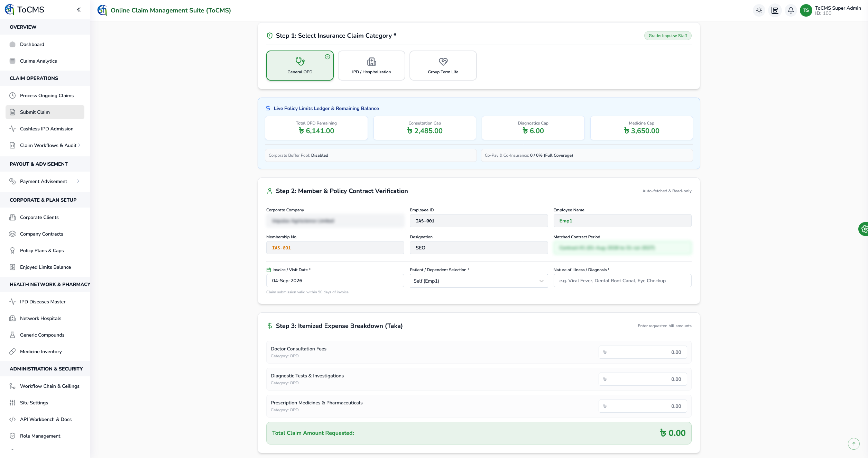Click Medicine Cap ৳ 3,650.00 value
868x458 pixels.
(641, 131)
